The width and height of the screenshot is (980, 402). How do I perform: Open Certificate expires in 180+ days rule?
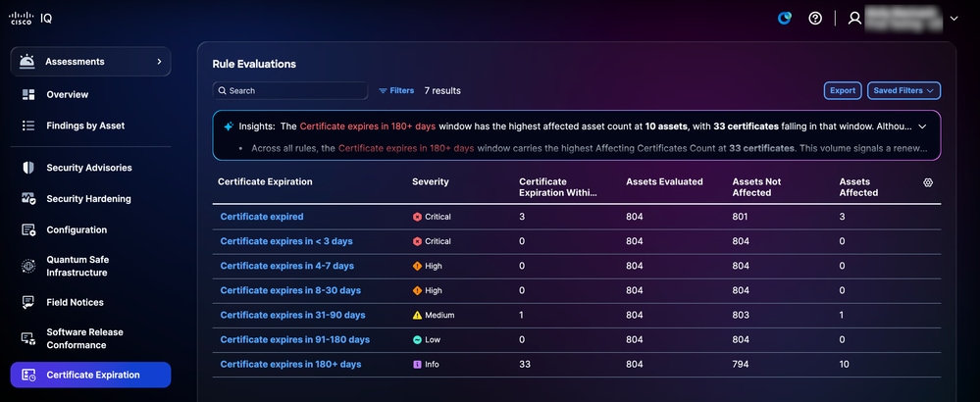[290, 364]
